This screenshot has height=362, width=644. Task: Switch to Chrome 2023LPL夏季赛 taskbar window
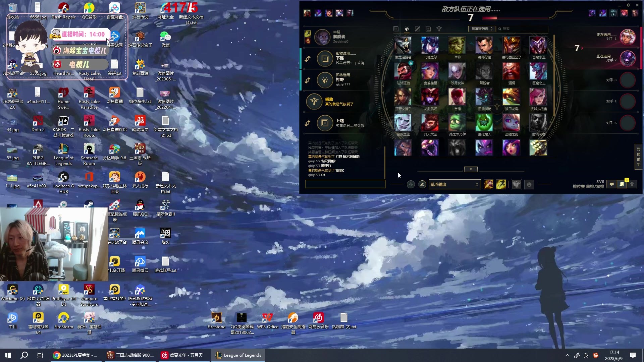click(x=75, y=355)
